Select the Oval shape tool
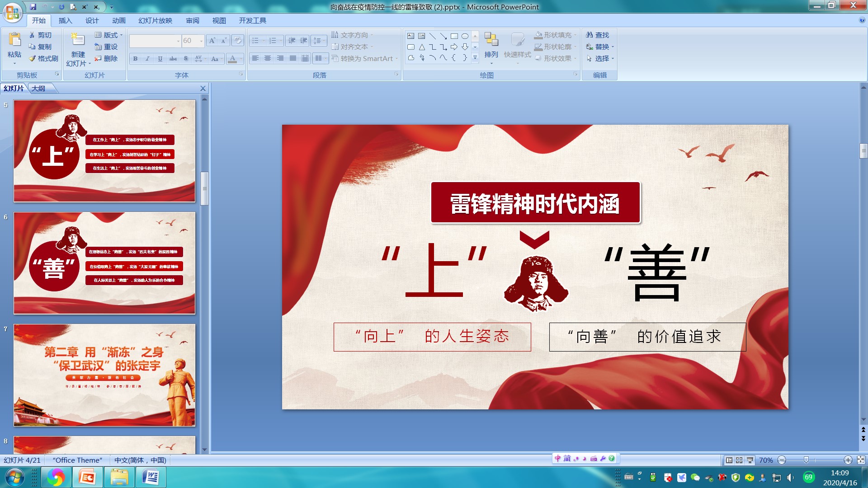868x488 pixels. (x=465, y=36)
